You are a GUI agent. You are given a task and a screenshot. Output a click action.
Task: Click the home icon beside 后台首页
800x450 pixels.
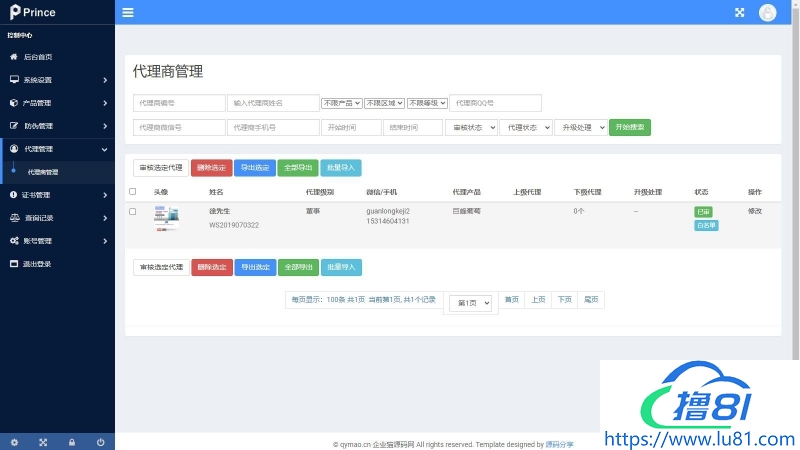(14, 57)
